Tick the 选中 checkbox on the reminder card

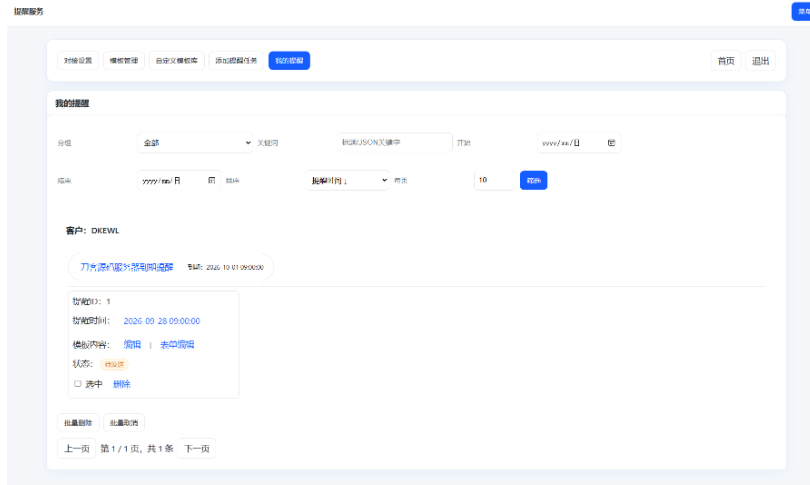(78, 383)
